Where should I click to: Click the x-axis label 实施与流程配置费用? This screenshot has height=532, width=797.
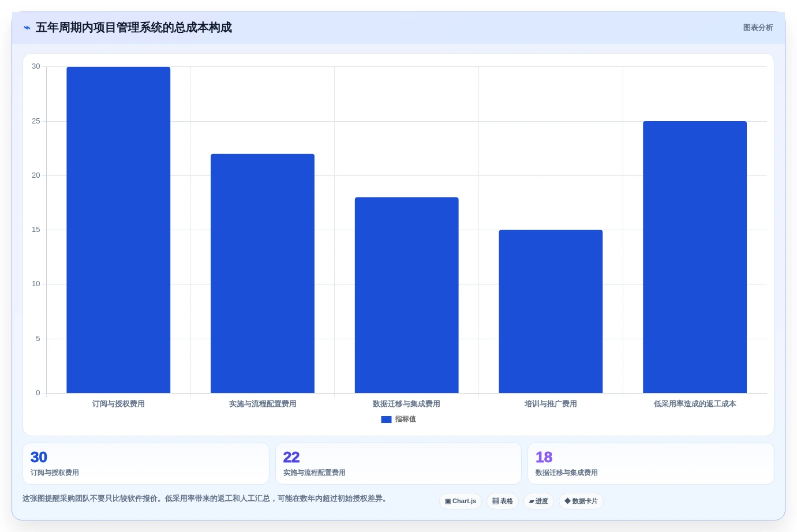263,404
